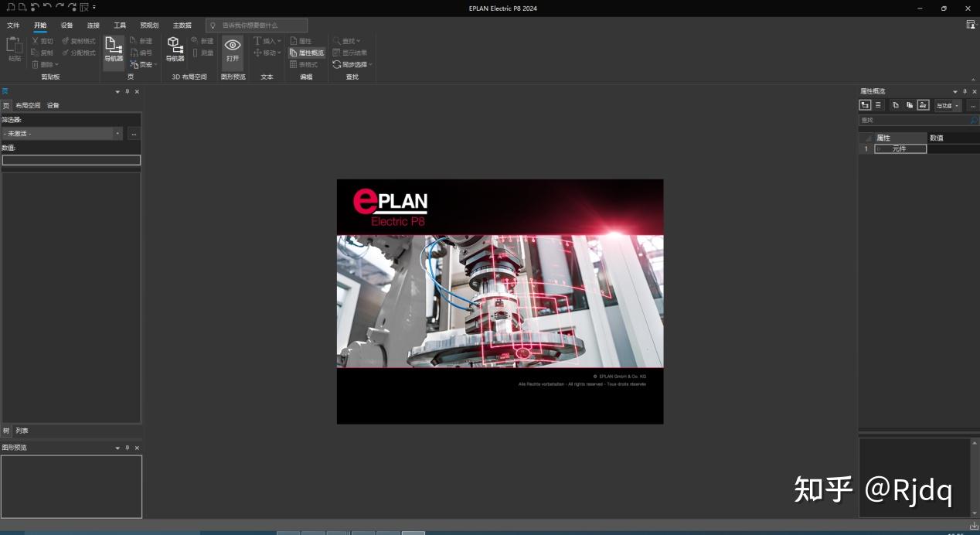The width and height of the screenshot is (980, 535).
Task: Toggle list view in 属性概览 panel
Action: coord(877,105)
